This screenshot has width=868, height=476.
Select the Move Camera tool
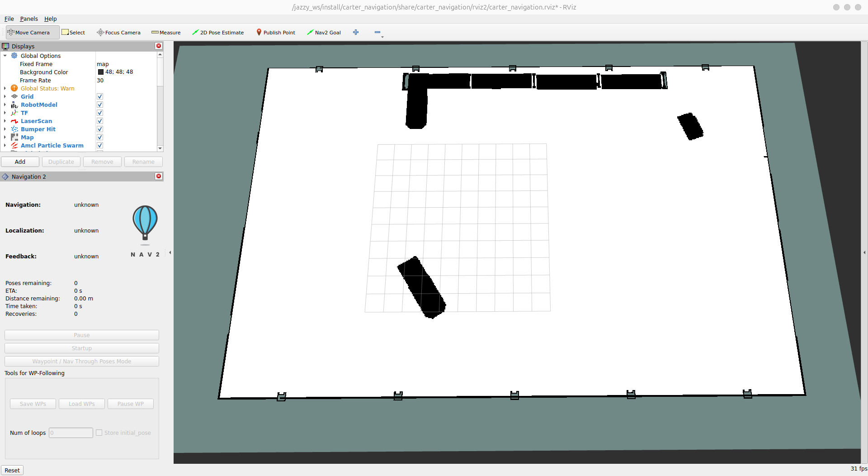[x=29, y=33]
